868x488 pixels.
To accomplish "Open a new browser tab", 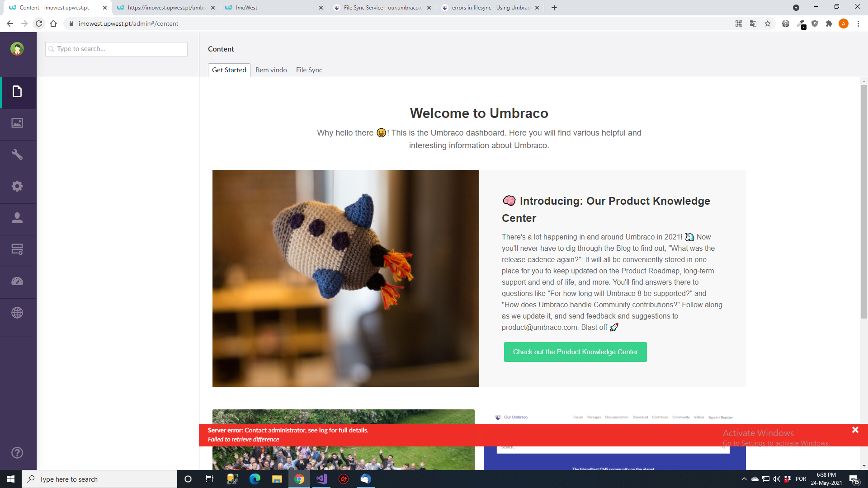I will 554,8.
